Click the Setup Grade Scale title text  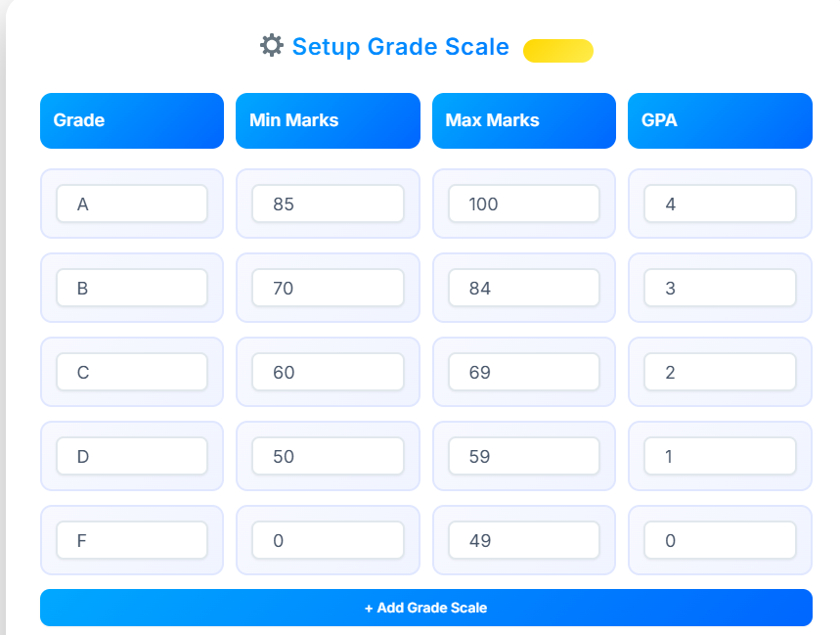coord(399,46)
